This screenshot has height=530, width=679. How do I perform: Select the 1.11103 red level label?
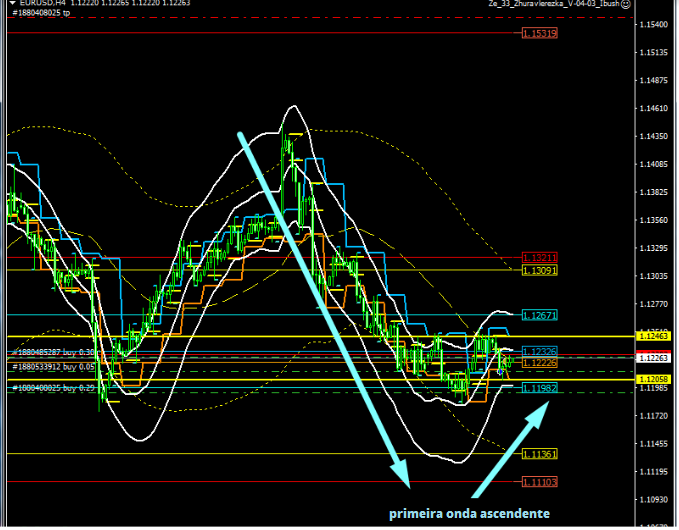539,482
